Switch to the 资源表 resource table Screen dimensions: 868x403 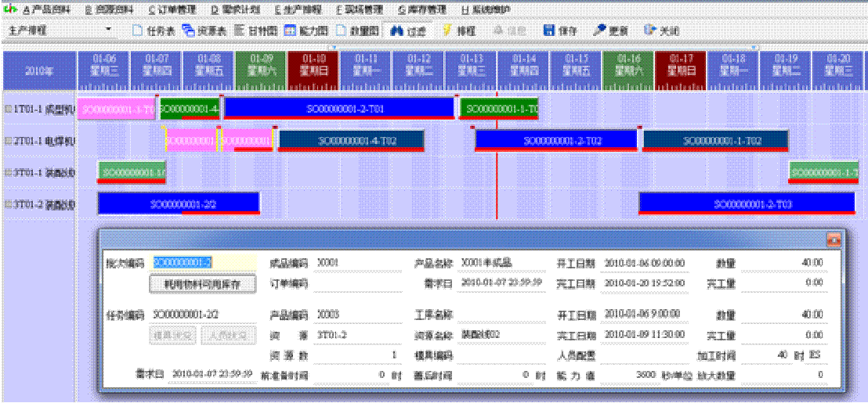coord(204,31)
